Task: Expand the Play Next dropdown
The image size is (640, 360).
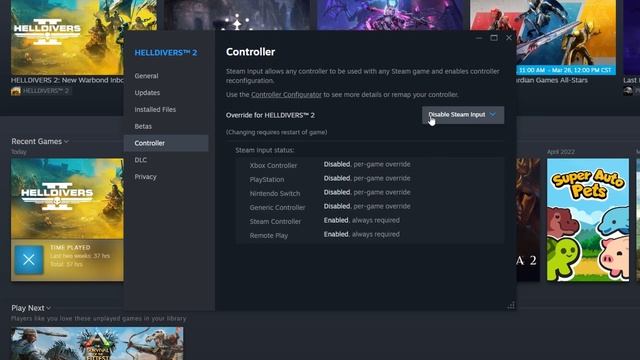Action: pyautogui.click(x=31, y=308)
